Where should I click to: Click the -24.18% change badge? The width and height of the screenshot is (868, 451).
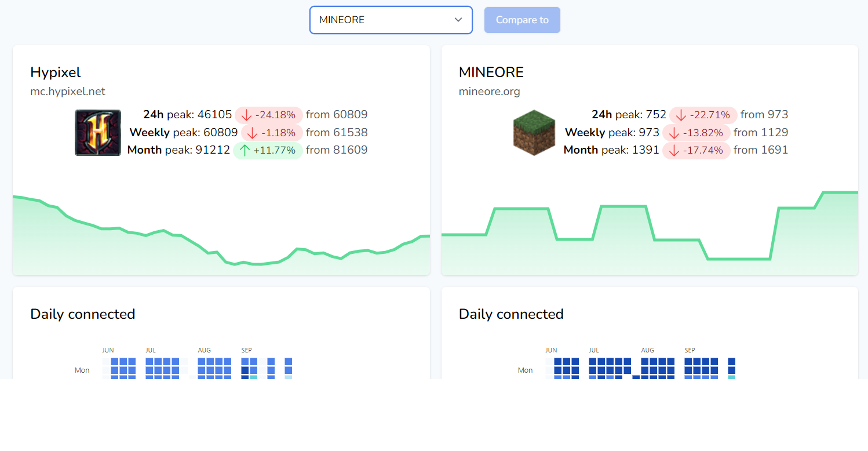[x=269, y=115]
